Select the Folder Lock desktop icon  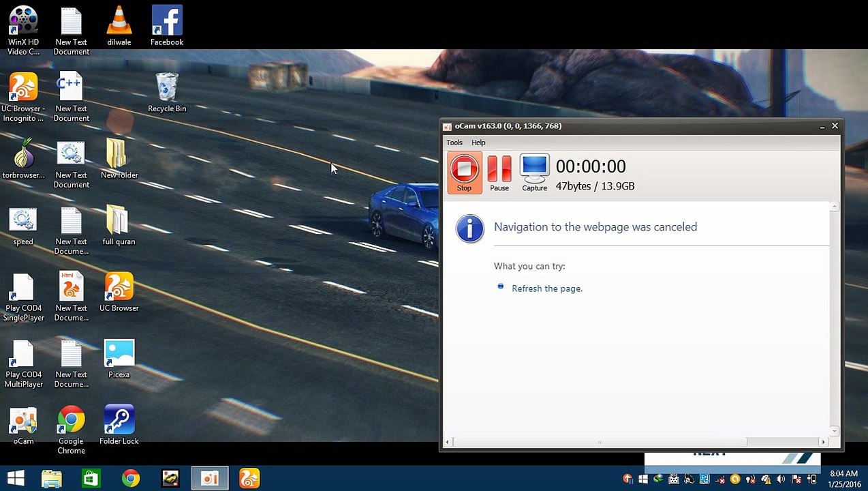tap(119, 425)
